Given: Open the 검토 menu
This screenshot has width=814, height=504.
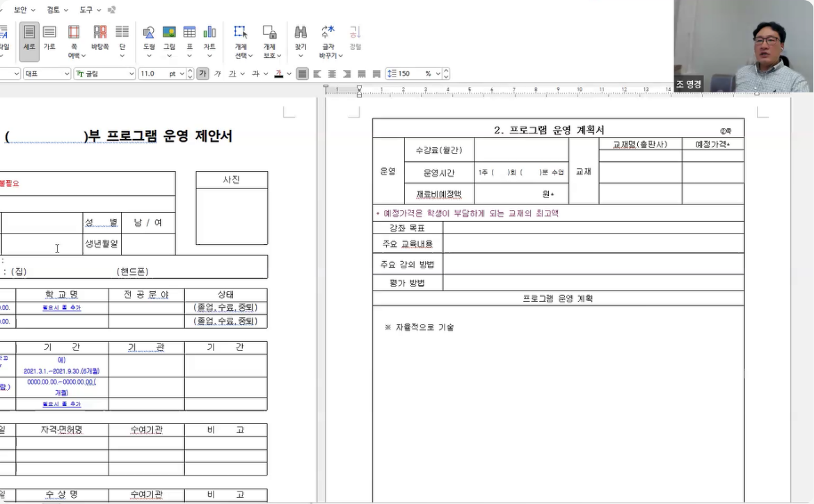Looking at the screenshot, I should 56,10.
